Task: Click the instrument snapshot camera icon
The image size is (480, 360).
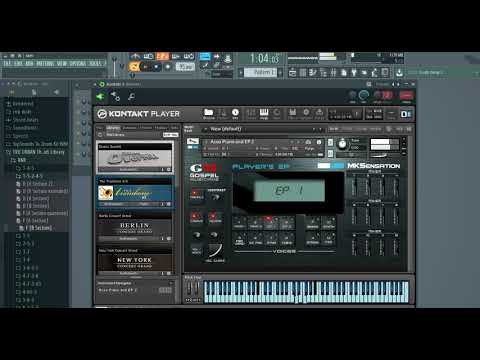Action: pos(308,142)
